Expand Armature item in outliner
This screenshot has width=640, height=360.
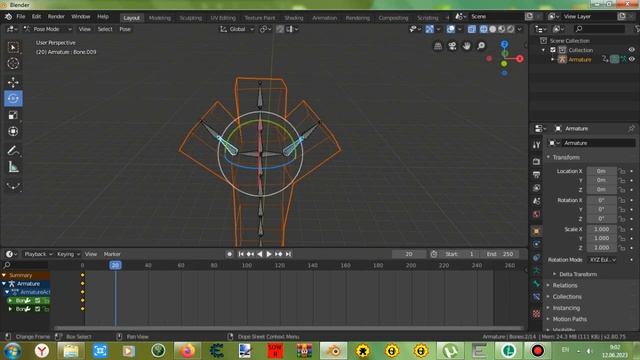click(x=553, y=59)
